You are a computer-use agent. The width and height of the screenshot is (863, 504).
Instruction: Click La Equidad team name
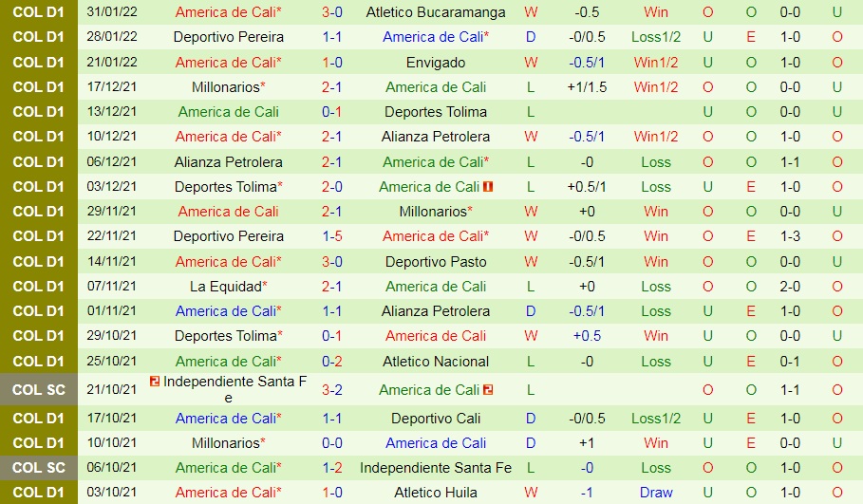tap(225, 286)
